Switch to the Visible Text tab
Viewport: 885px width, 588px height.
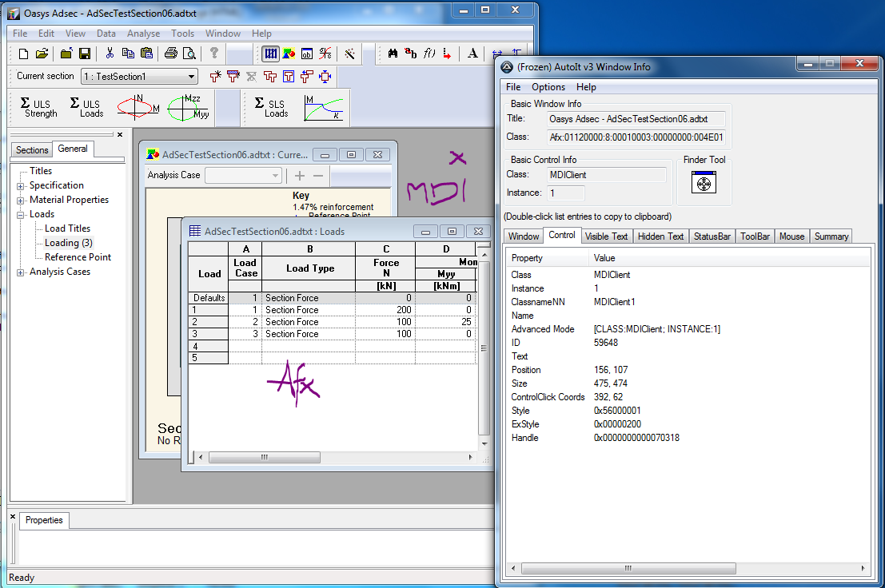tap(606, 236)
